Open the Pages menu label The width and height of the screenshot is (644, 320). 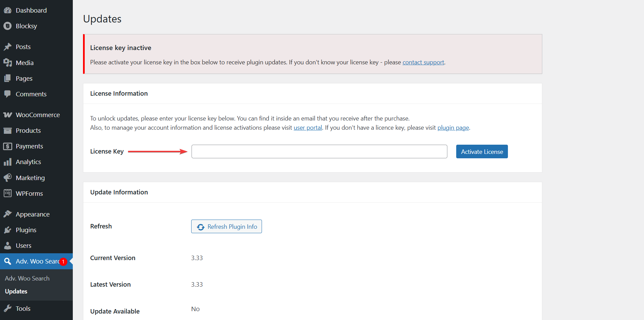tap(24, 78)
